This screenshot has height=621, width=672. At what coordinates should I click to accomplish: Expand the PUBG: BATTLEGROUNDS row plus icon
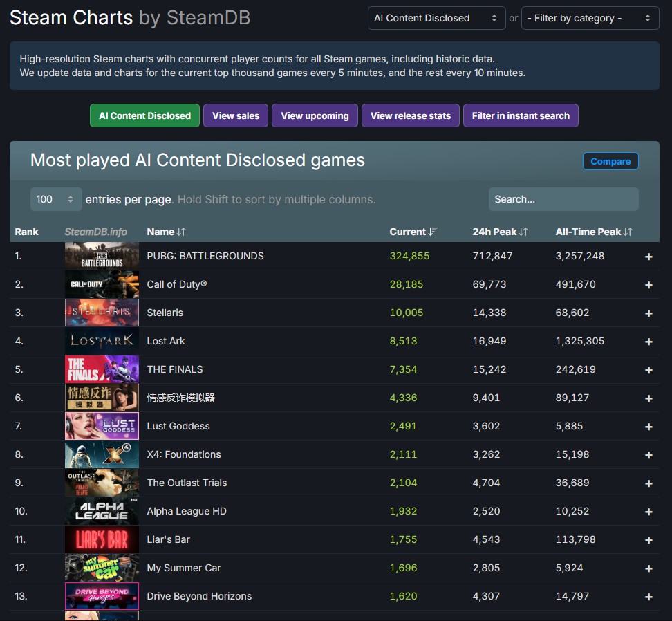click(648, 257)
